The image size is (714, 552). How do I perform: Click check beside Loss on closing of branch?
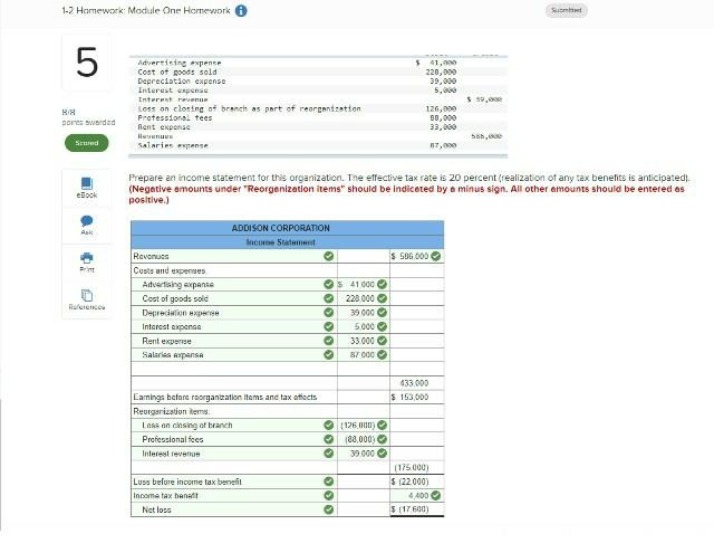pyautogui.click(x=328, y=425)
